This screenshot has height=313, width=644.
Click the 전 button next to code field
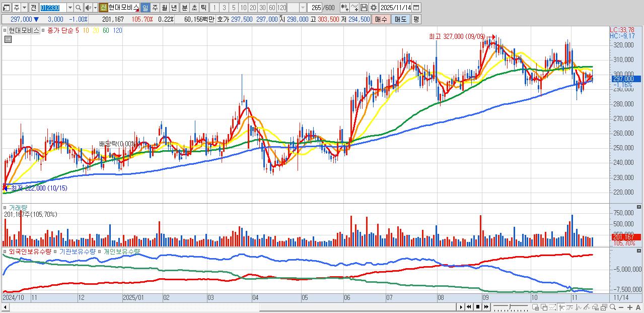pos(33,8)
